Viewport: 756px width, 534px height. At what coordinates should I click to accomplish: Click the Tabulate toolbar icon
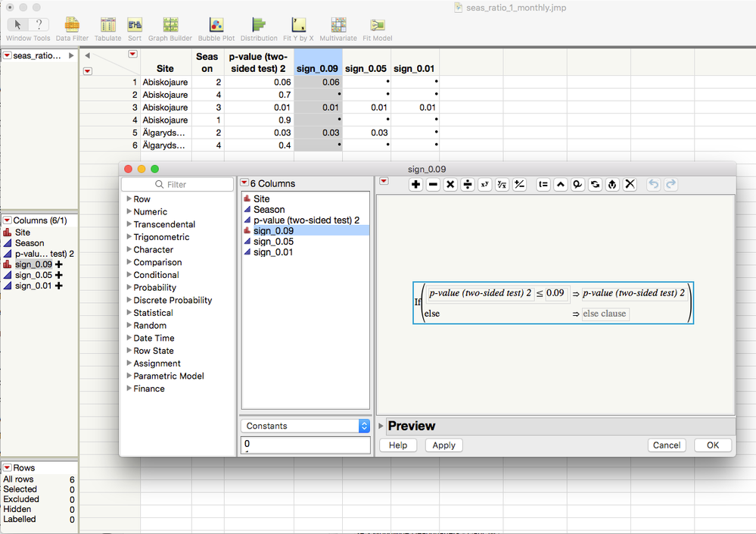(107, 29)
